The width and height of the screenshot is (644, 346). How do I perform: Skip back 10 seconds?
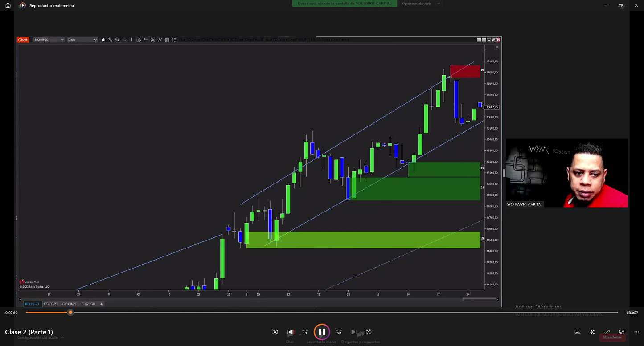click(305, 332)
